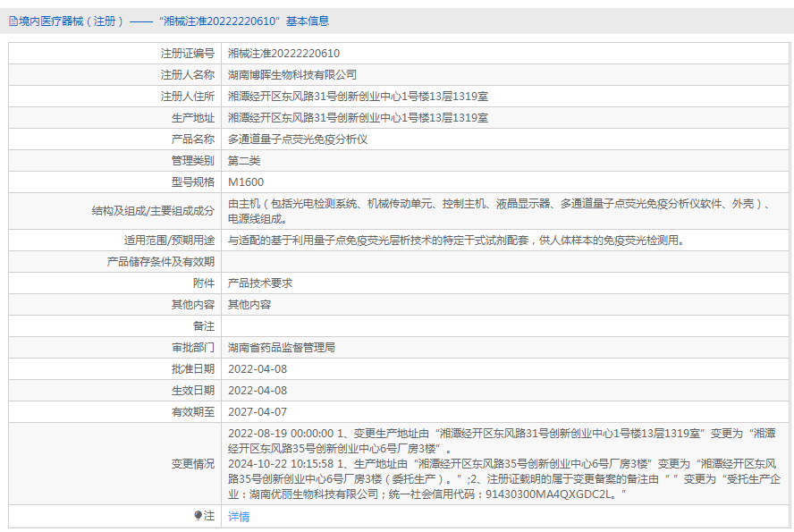
Task: Click attachment value 产品技术要求
Action: coord(260,283)
